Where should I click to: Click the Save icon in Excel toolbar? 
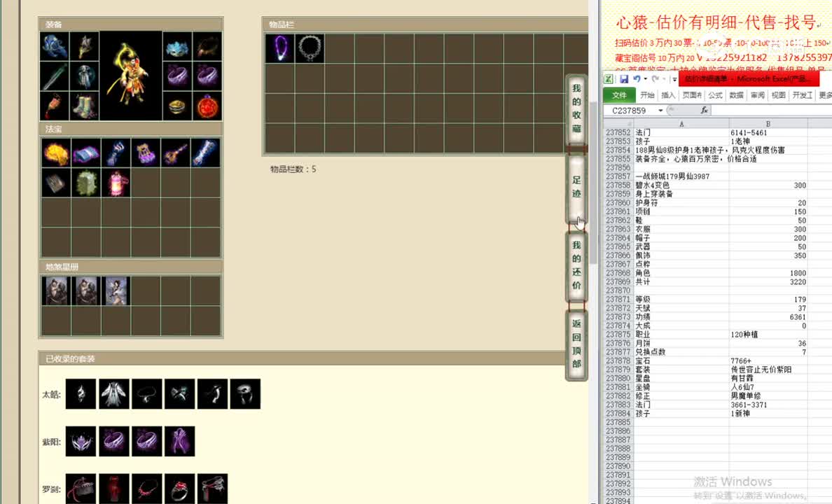pos(624,79)
